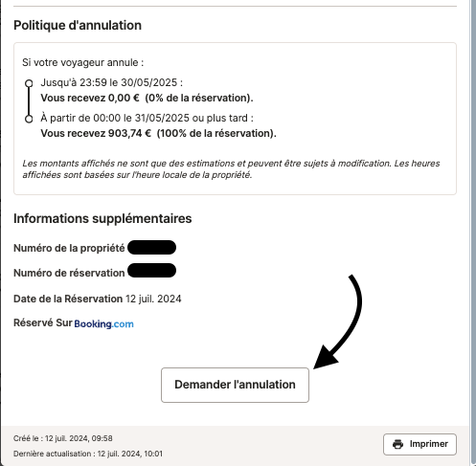This screenshot has width=476, height=466.
Task: Click the Booking.com logo
Action: (x=103, y=324)
